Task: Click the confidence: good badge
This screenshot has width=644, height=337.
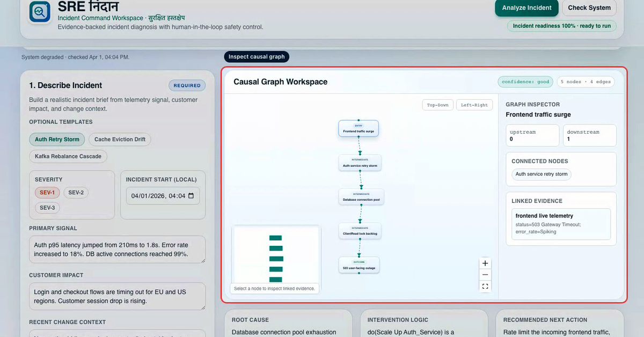Action: click(x=526, y=82)
